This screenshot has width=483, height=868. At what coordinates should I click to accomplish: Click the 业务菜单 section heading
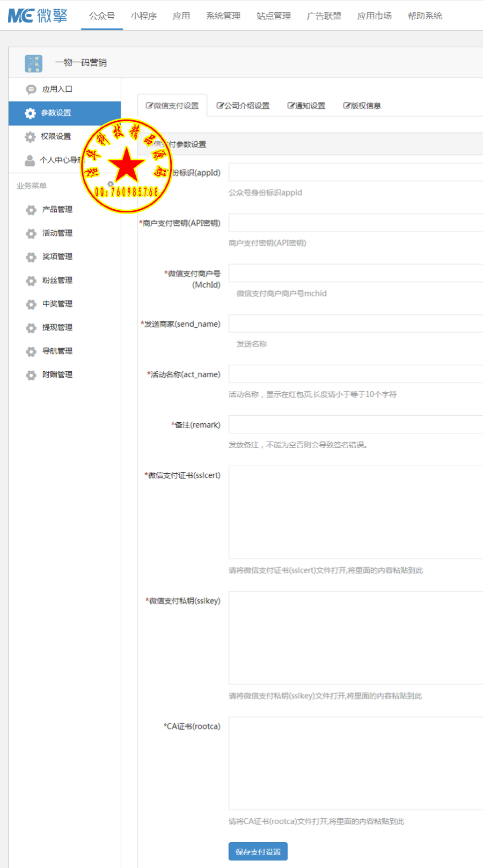[32, 186]
